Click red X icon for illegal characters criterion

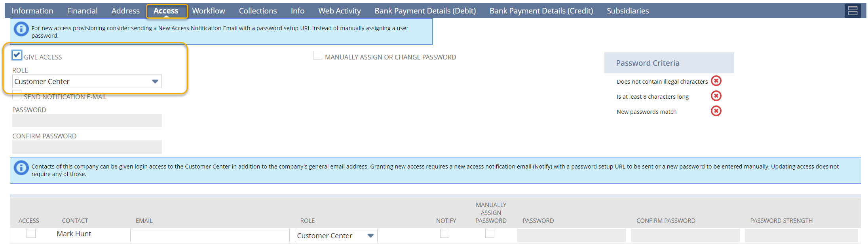pos(716,81)
